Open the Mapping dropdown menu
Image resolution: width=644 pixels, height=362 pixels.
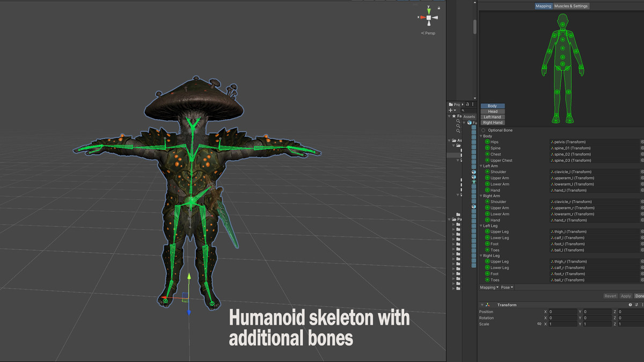pyautogui.click(x=489, y=287)
